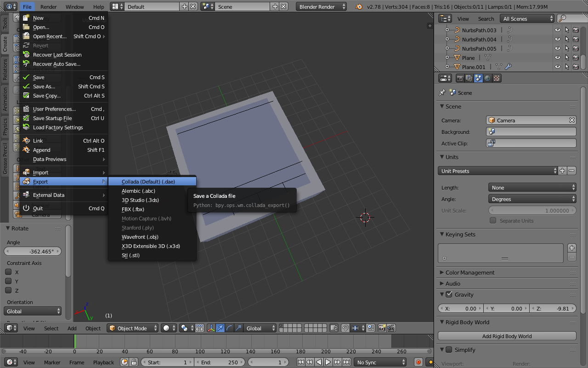Select Collada (Default) (.dae) export
Image resolution: width=588 pixels, height=368 pixels.
point(153,182)
